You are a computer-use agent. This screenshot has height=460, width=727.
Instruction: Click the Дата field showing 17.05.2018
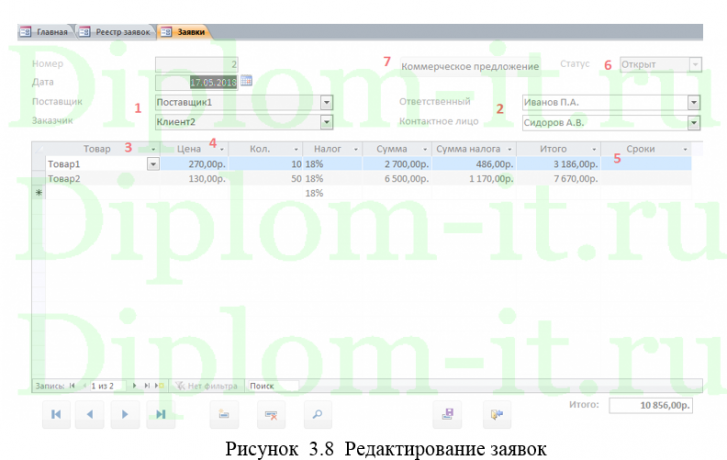coord(197,83)
